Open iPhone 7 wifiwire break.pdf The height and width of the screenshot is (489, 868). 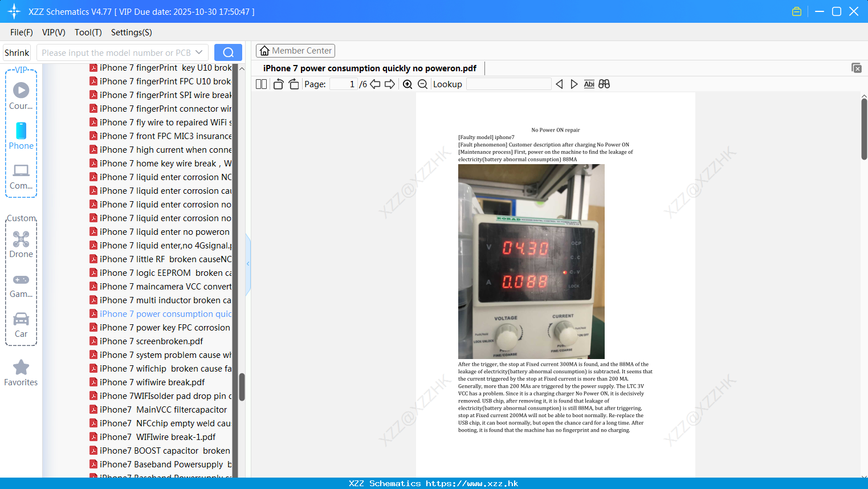(x=152, y=382)
